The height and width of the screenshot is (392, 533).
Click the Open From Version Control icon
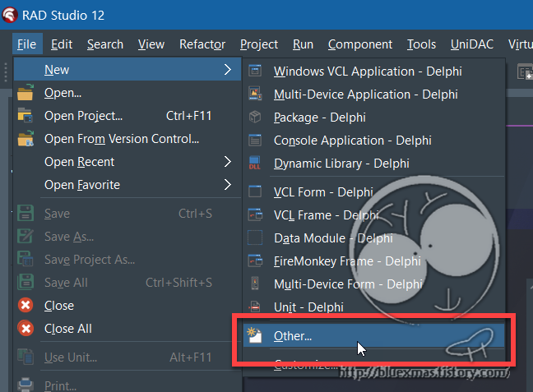click(25, 139)
